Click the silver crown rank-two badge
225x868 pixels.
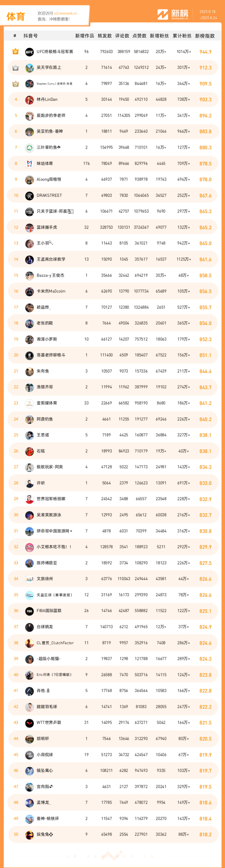point(15,68)
